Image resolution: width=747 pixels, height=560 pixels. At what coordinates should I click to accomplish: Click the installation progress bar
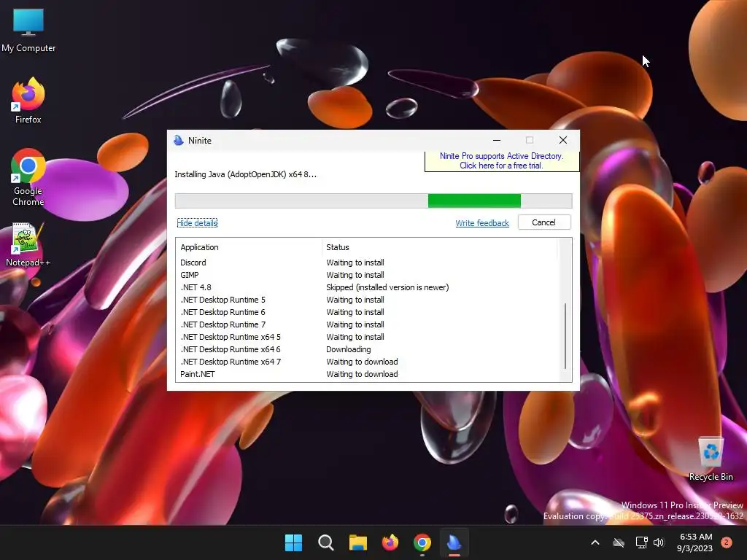tap(373, 201)
